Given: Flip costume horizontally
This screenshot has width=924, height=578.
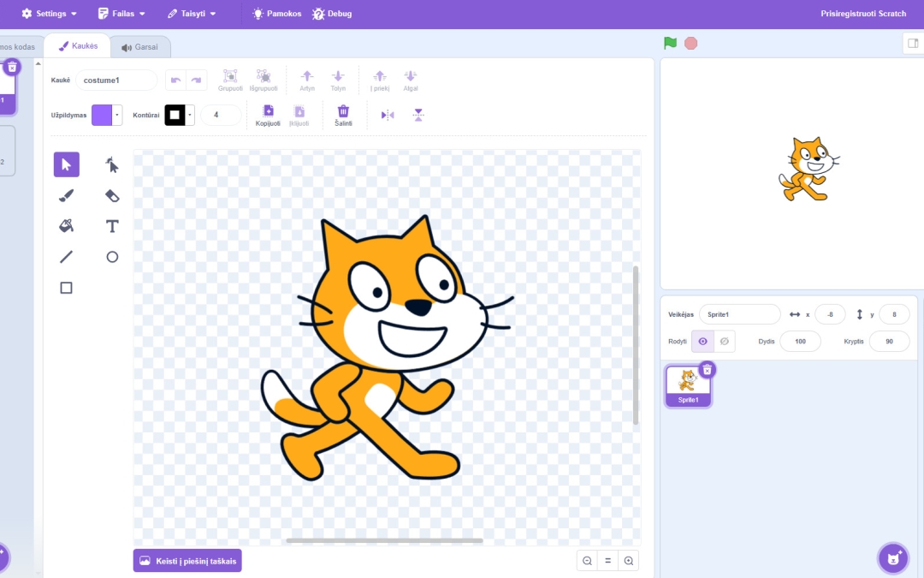Looking at the screenshot, I should point(388,115).
